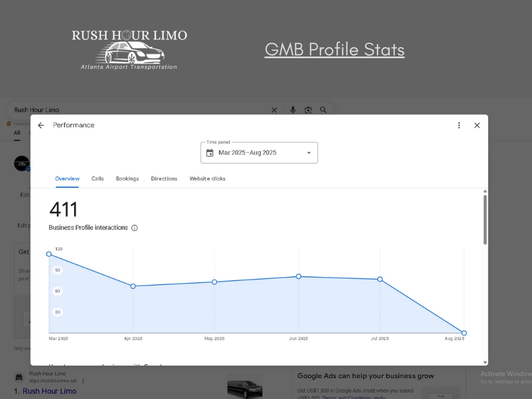This screenshot has height=399, width=532.
Task: Click info icon beside Business Profile interactions
Action: (x=134, y=228)
